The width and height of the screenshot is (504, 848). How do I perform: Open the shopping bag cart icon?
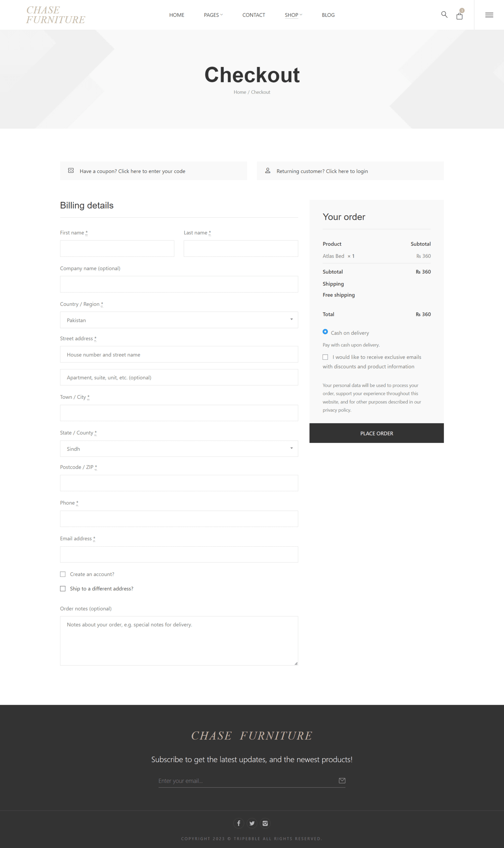459,16
